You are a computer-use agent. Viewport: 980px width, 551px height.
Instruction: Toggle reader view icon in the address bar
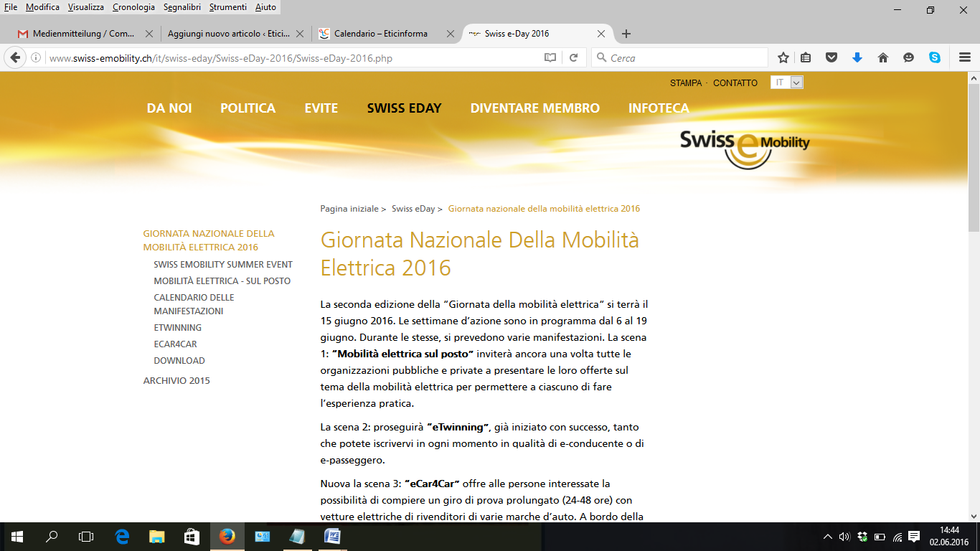[x=550, y=58]
